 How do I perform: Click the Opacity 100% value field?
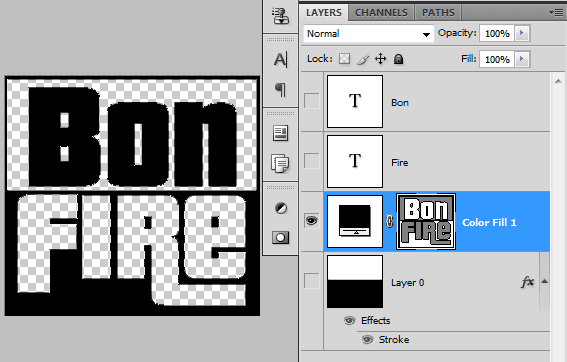click(x=497, y=34)
